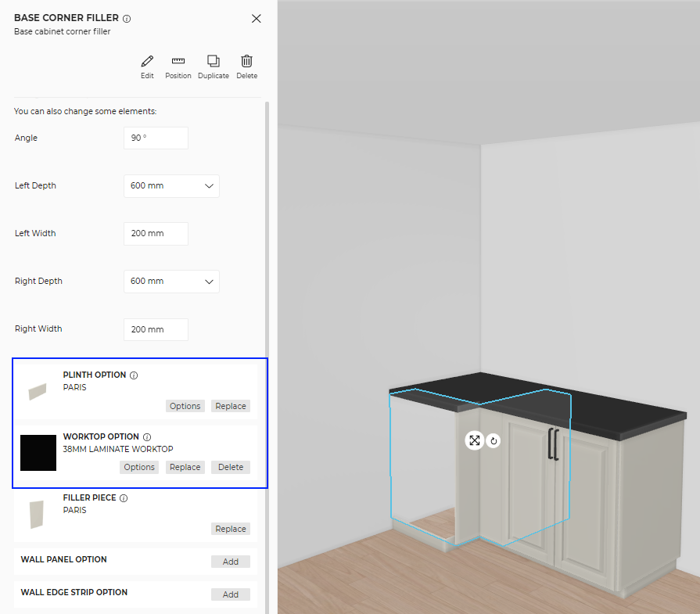Delete the corner filler via trash icon
The width and height of the screenshot is (700, 614).
point(246,62)
